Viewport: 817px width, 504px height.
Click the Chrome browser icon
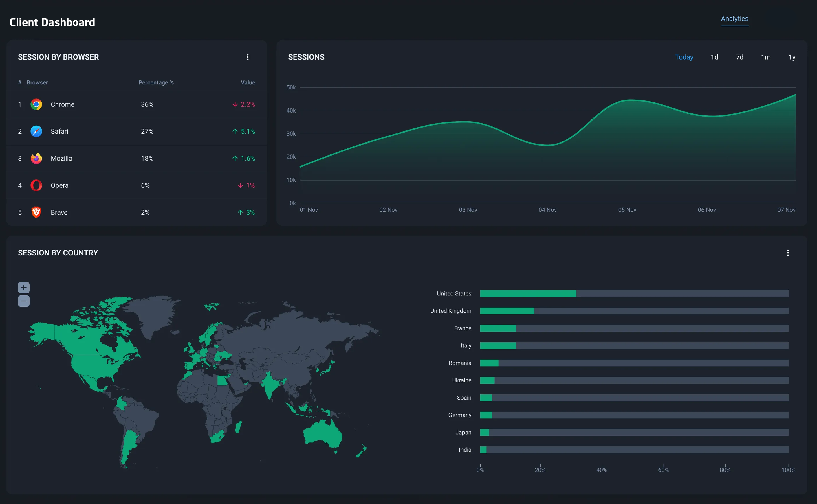(36, 104)
